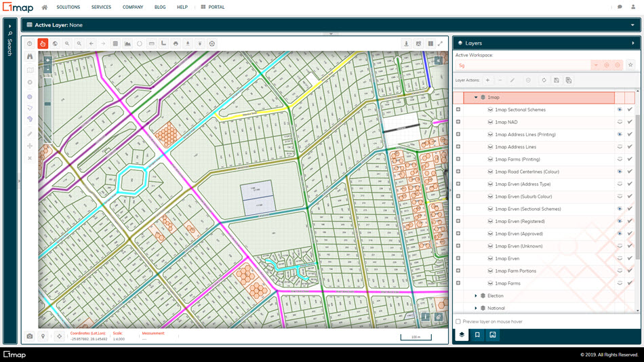The width and height of the screenshot is (644, 362).
Task: Select the draw polyline tool
Action: point(30,108)
